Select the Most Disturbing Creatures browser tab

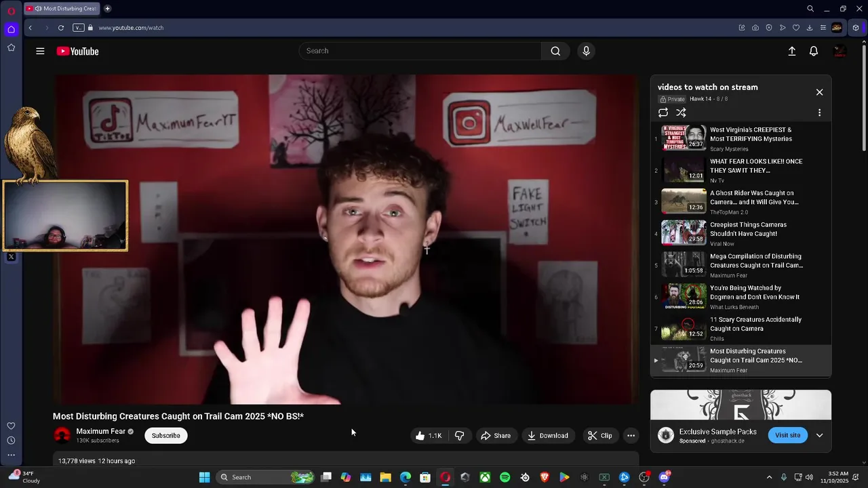pyautogui.click(x=62, y=9)
